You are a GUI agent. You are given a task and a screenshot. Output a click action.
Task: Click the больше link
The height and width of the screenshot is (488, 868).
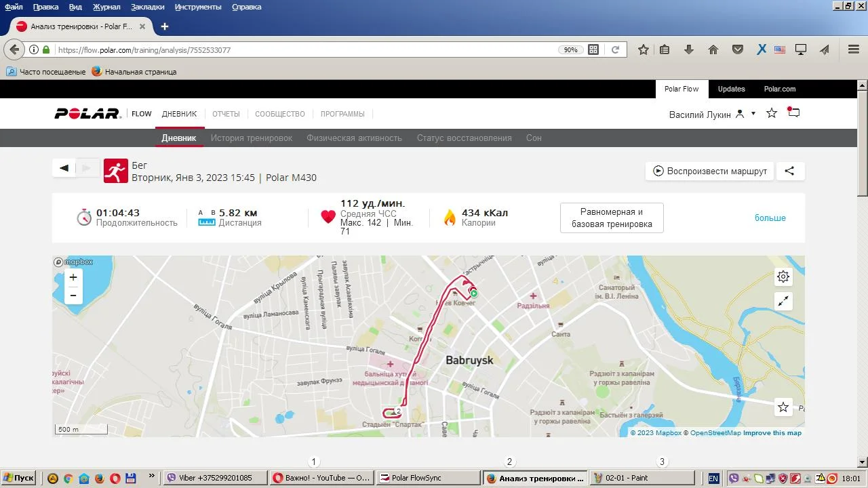point(770,218)
